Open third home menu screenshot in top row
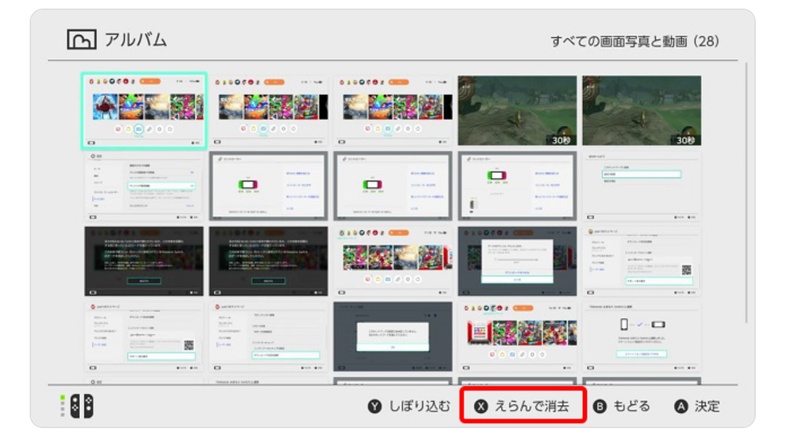The height and width of the screenshot is (438, 800). [393, 111]
